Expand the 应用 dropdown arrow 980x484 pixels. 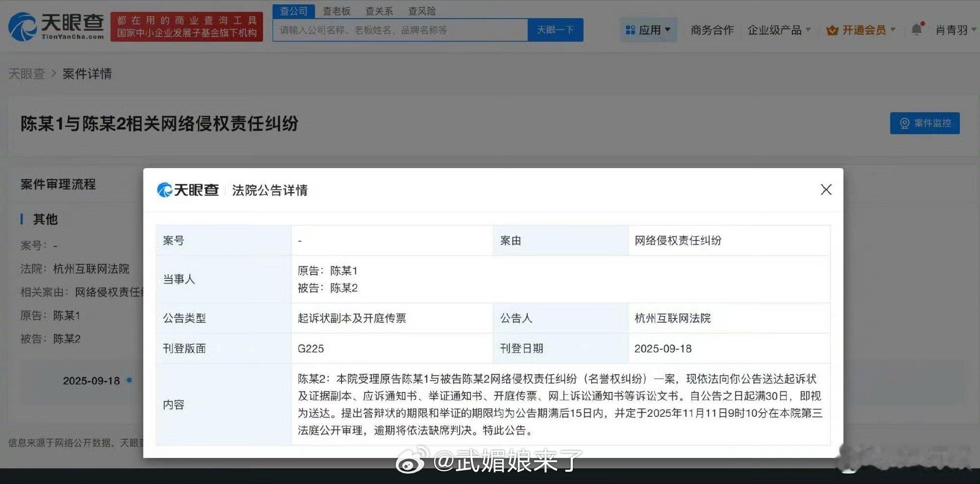(668, 29)
